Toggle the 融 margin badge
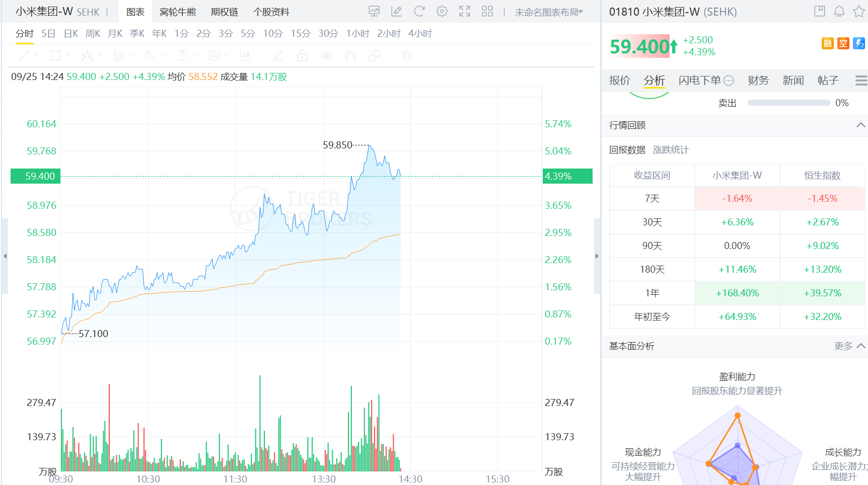The height and width of the screenshot is (485, 868). pyautogui.click(x=828, y=43)
